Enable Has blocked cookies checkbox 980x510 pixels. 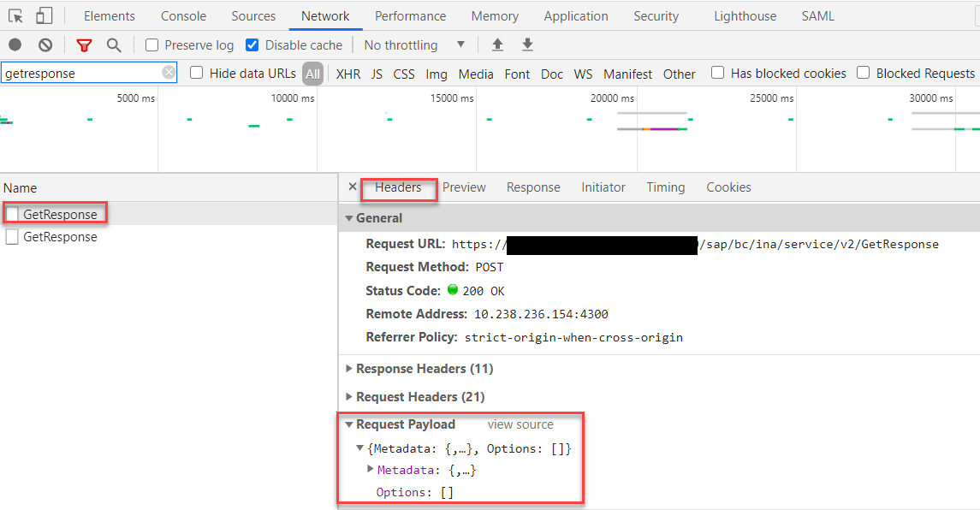(717, 73)
